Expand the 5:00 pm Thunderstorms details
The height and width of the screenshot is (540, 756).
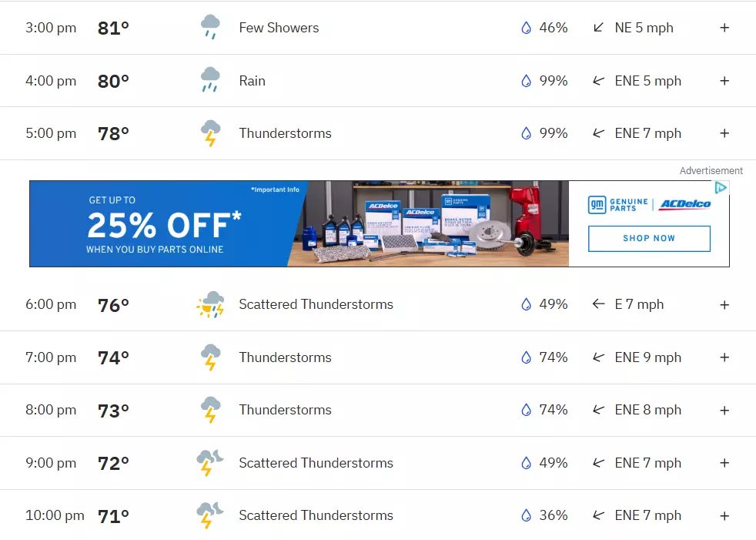[724, 133]
